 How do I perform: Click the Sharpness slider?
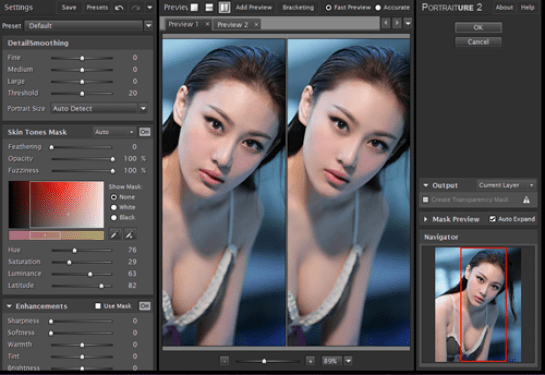[82, 321]
